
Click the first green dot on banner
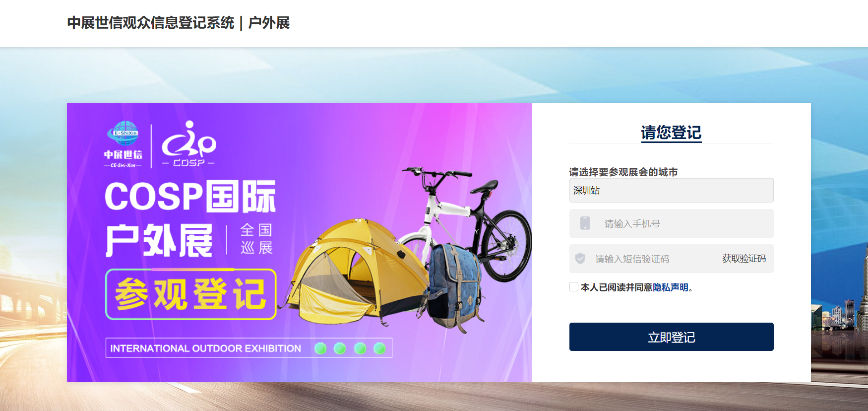(320, 348)
